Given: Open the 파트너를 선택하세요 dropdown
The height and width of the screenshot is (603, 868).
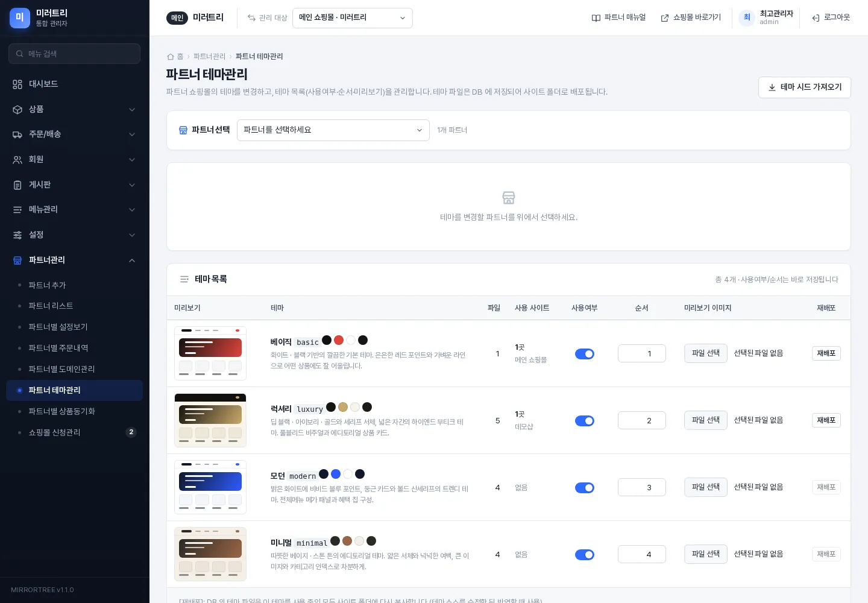Looking at the screenshot, I should (x=333, y=130).
